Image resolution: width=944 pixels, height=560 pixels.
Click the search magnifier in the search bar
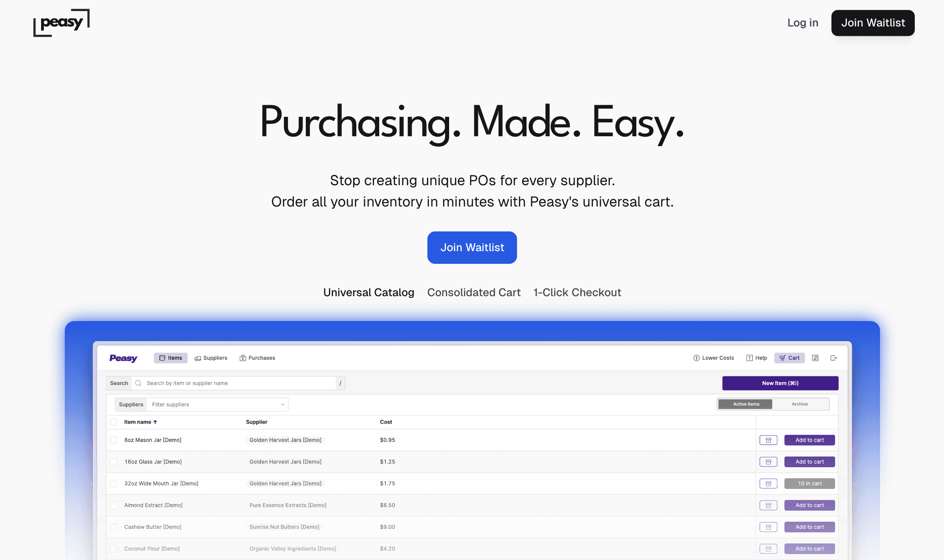(x=138, y=383)
